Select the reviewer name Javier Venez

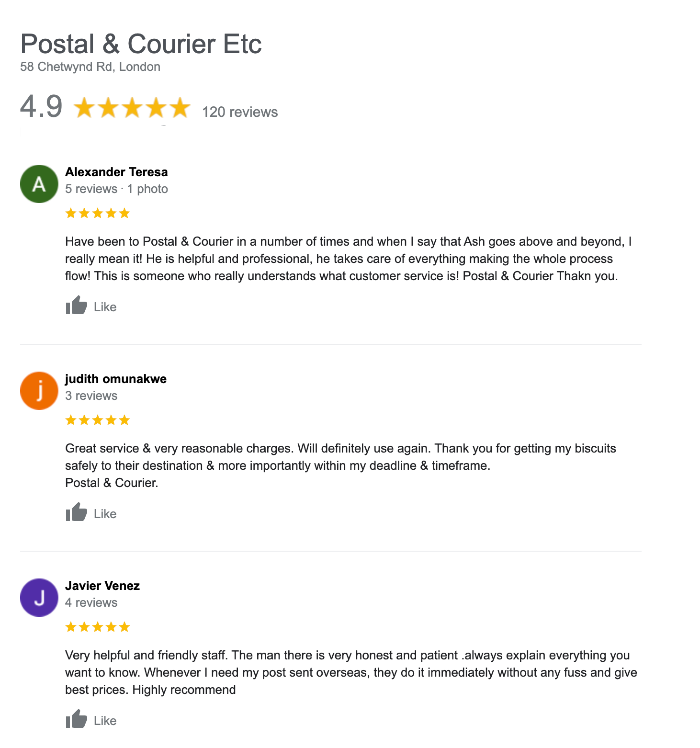point(102,586)
